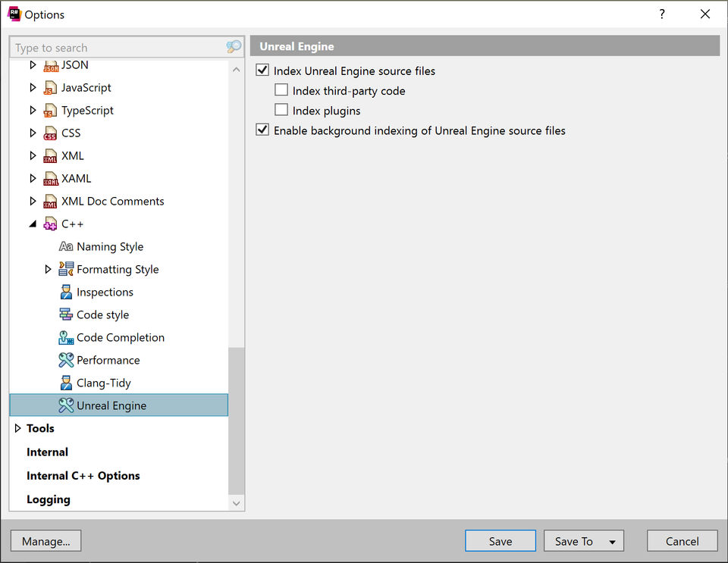The width and height of the screenshot is (728, 563).
Task: Enable Index third-party code checkbox
Action: click(x=281, y=90)
